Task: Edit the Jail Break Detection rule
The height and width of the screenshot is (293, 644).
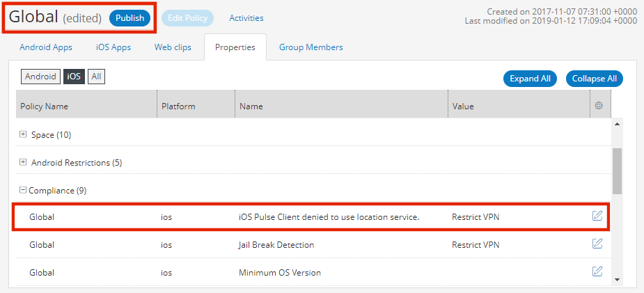Action: coord(597,244)
